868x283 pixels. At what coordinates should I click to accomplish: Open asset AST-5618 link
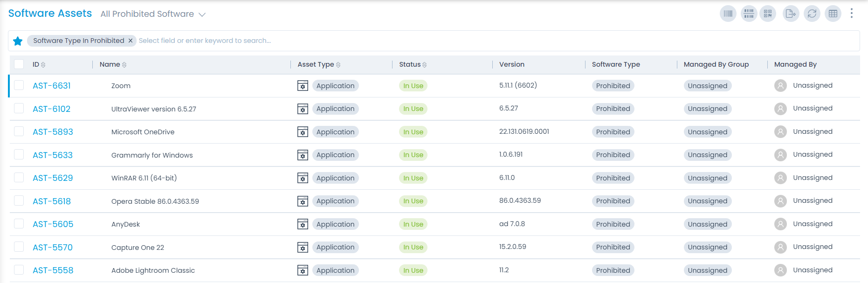pyautogui.click(x=52, y=201)
